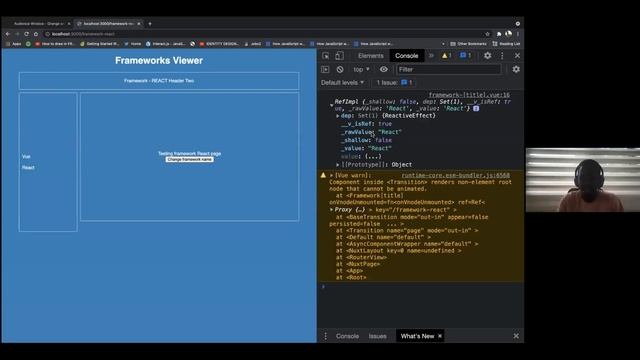Click the webcam video thumbnail
The height and width of the screenshot is (360, 640).
[x=583, y=180]
